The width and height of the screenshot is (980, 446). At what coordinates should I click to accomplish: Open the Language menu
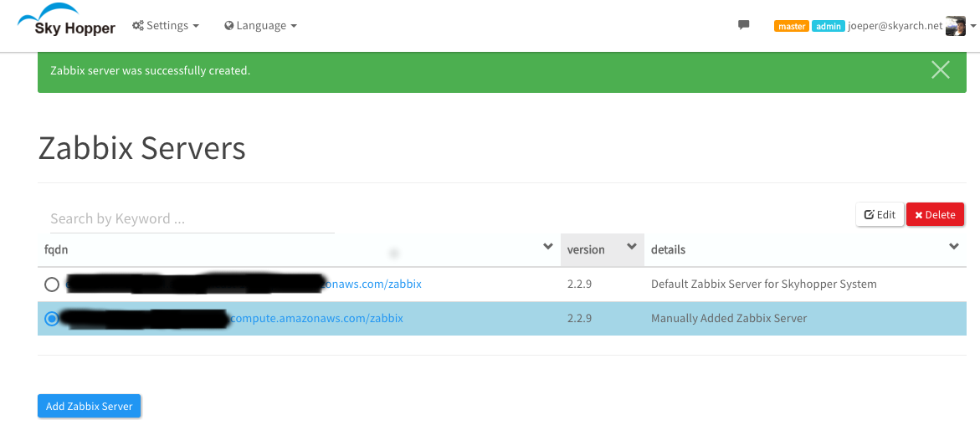260,26
